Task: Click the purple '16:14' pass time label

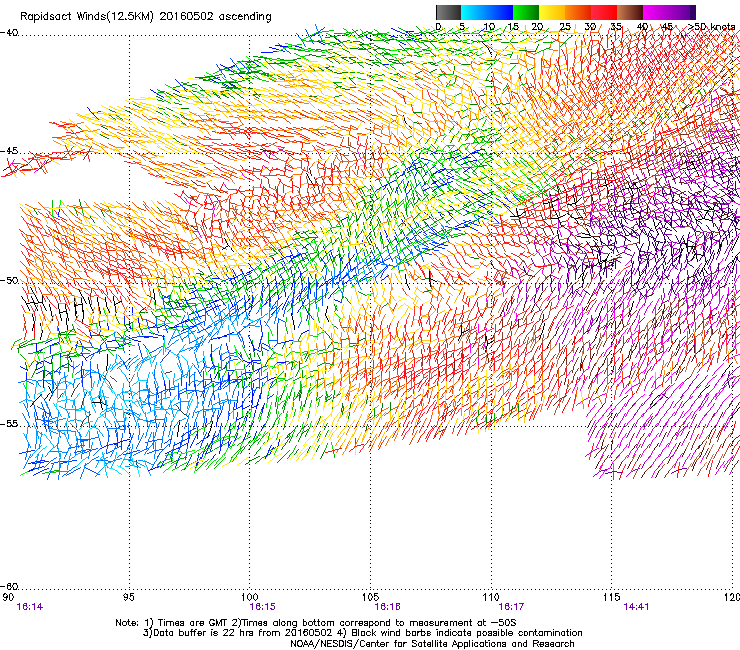Action: [30, 607]
